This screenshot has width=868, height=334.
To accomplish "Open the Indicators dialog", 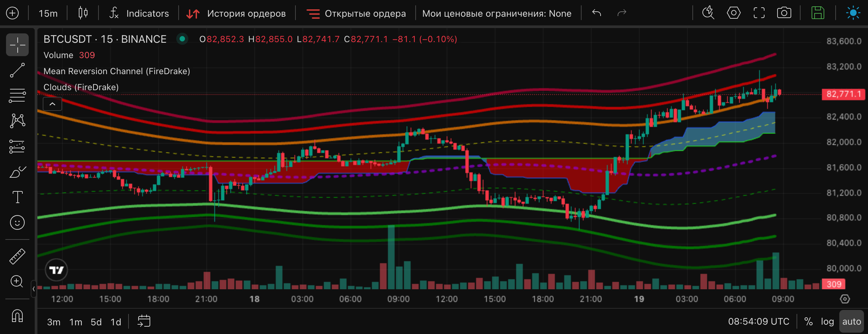I will click(x=139, y=13).
